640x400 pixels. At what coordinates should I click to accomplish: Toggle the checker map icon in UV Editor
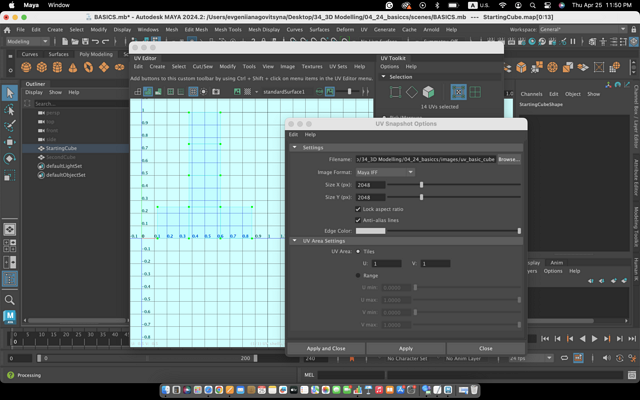click(x=247, y=91)
